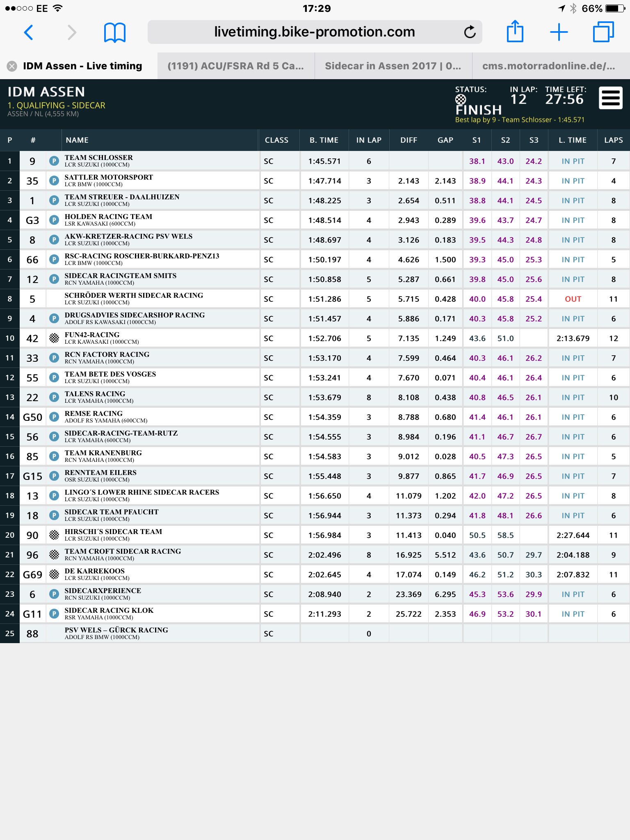Click pit icon for Sattler Motorsport
Image resolution: width=630 pixels, height=840 pixels.
[54, 181]
